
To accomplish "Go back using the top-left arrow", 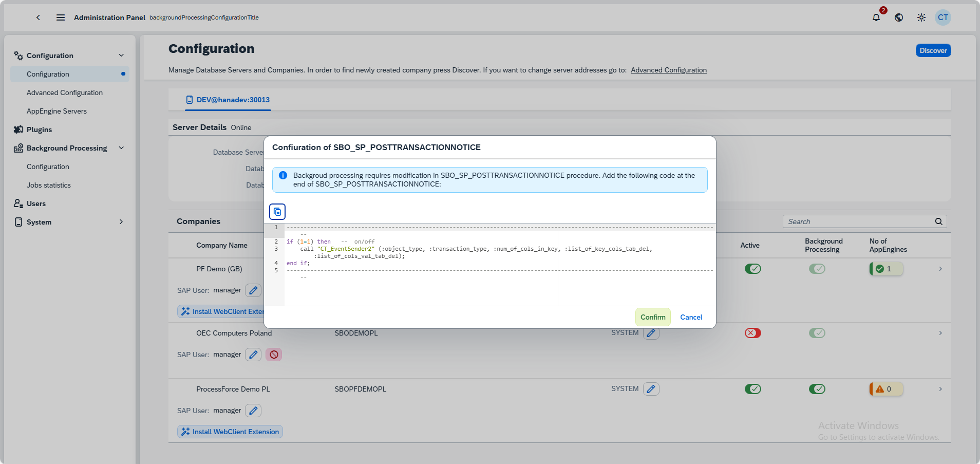I will point(38,17).
